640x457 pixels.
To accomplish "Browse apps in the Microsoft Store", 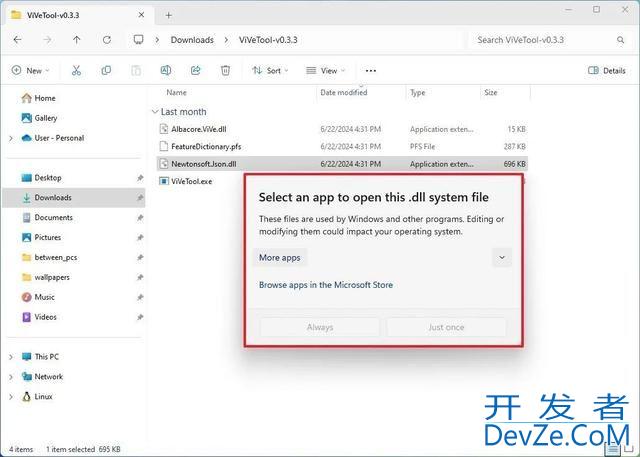I will [326, 285].
